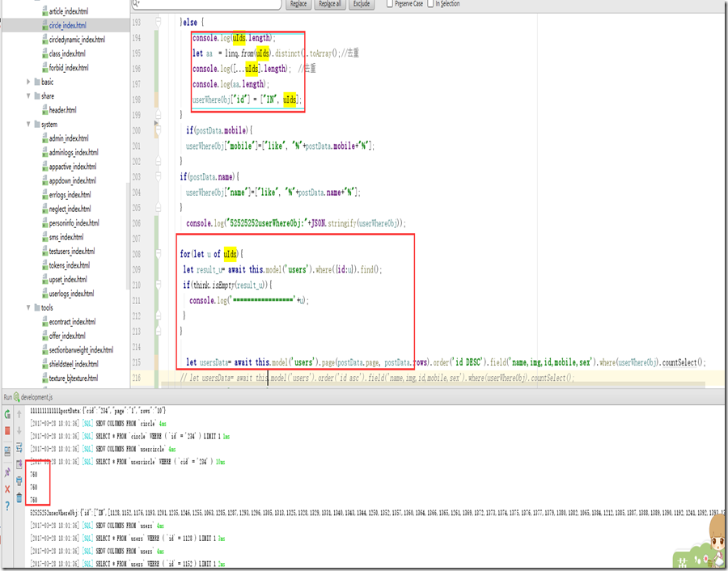728x571 pixels.
Task: Click the folder icon beside system
Action: [x=36, y=124]
